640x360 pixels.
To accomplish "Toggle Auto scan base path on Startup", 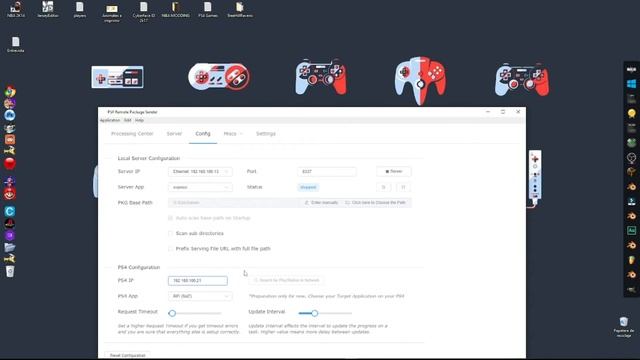I will [x=171, y=218].
